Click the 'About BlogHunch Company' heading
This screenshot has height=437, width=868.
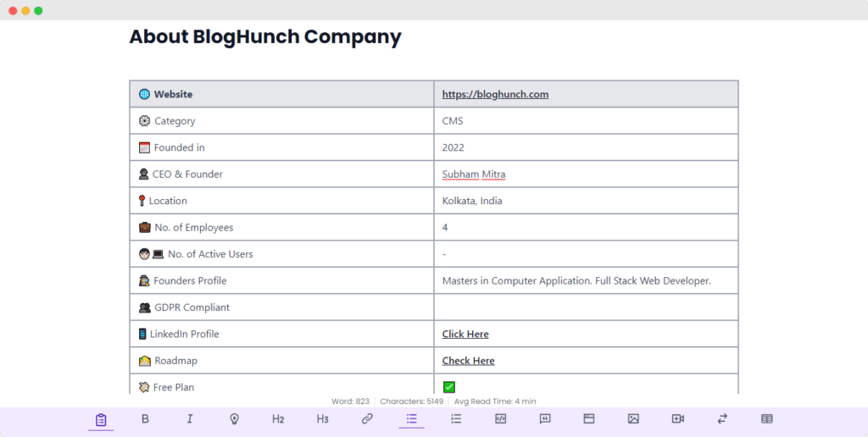click(265, 37)
